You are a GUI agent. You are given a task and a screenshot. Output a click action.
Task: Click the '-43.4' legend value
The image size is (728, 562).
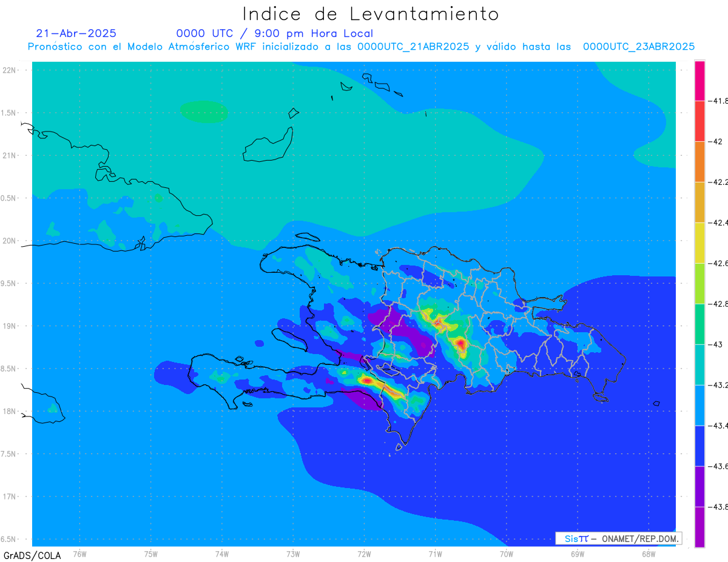click(x=718, y=426)
